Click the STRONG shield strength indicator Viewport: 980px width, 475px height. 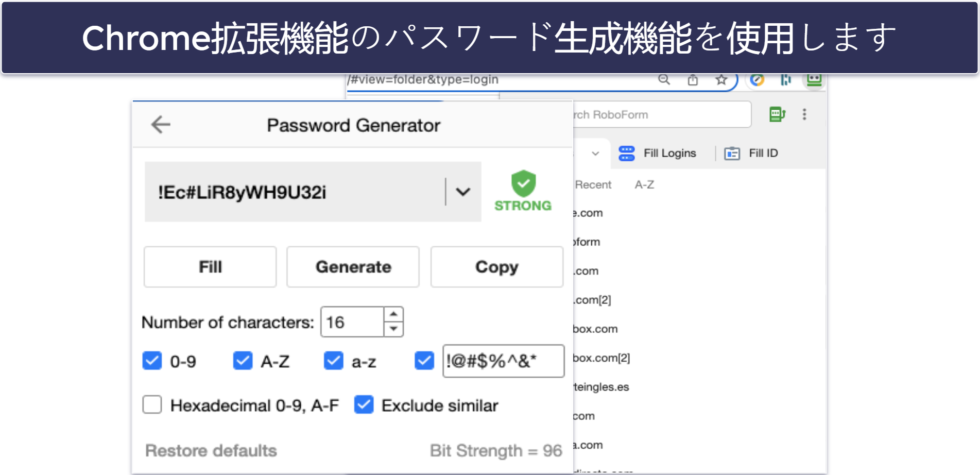523,191
